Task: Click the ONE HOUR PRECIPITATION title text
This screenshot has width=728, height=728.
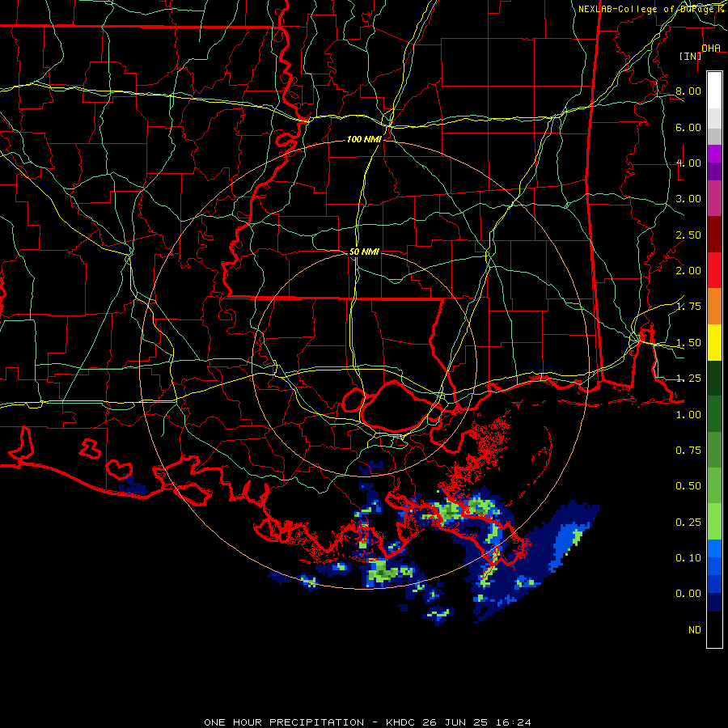Action: click(284, 722)
